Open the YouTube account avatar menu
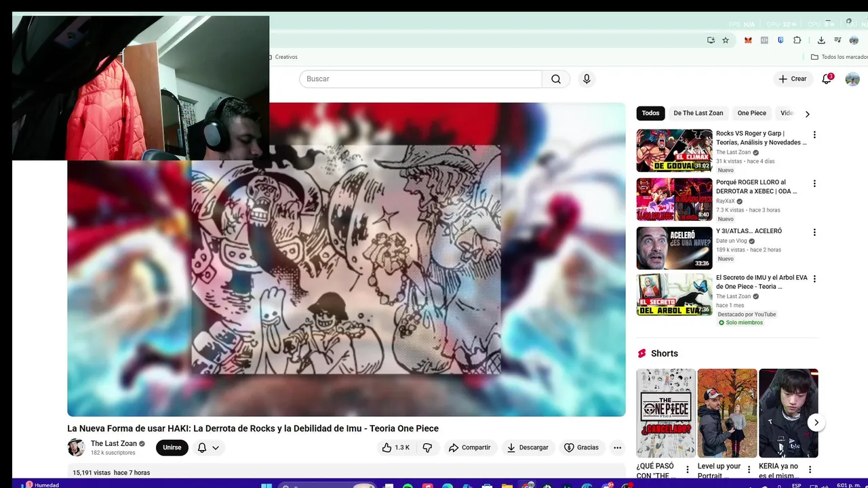This screenshot has width=868, height=488. pyautogui.click(x=852, y=79)
